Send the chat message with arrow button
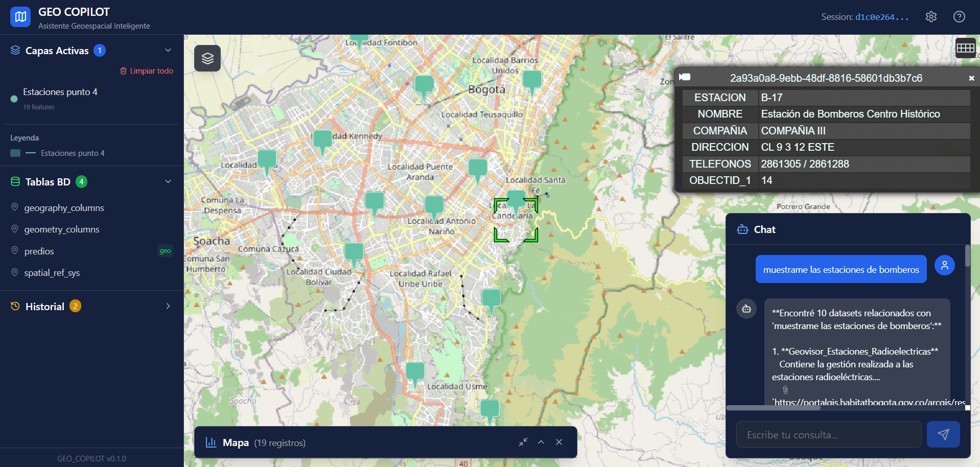This screenshot has height=467, width=980. (x=943, y=434)
